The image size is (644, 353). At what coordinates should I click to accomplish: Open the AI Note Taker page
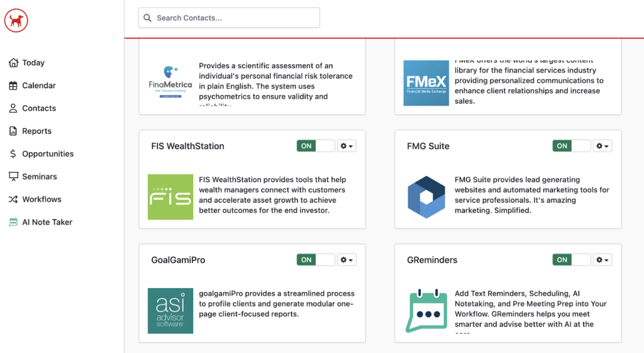coord(47,222)
